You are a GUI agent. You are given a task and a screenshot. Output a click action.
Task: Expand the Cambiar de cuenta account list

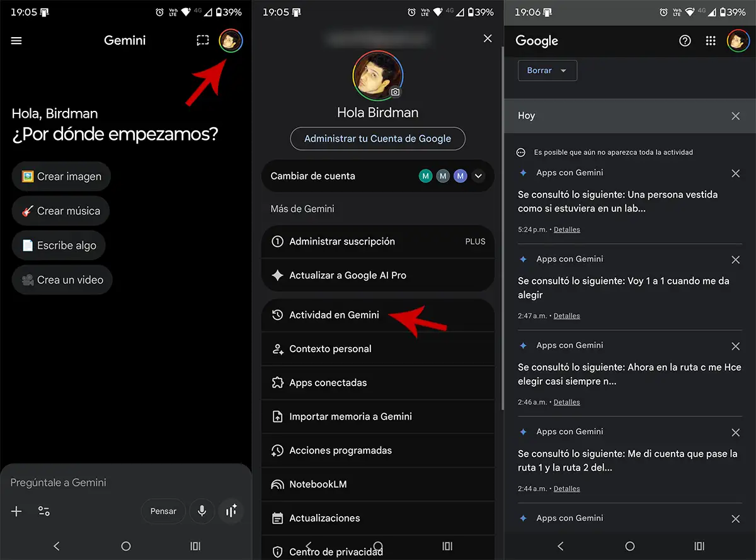478,176
